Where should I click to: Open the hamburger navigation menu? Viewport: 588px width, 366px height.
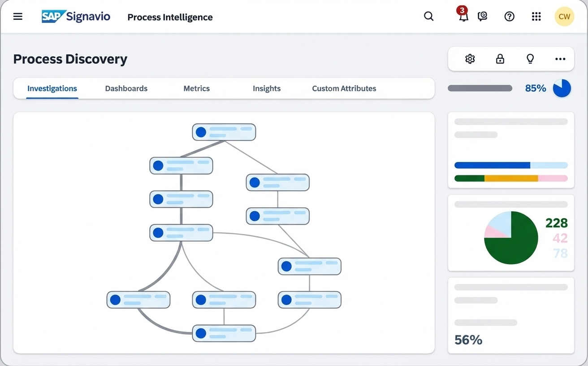click(x=18, y=17)
